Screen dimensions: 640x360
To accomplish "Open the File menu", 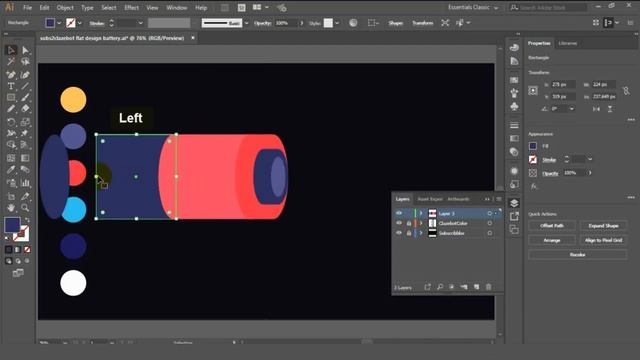I will [x=27, y=8].
